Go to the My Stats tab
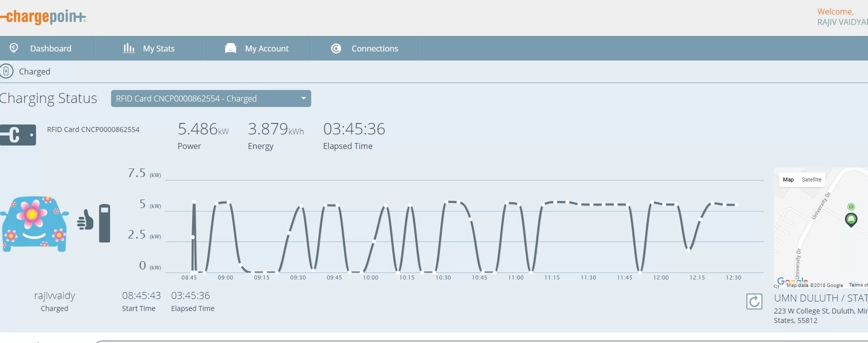 tap(159, 48)
